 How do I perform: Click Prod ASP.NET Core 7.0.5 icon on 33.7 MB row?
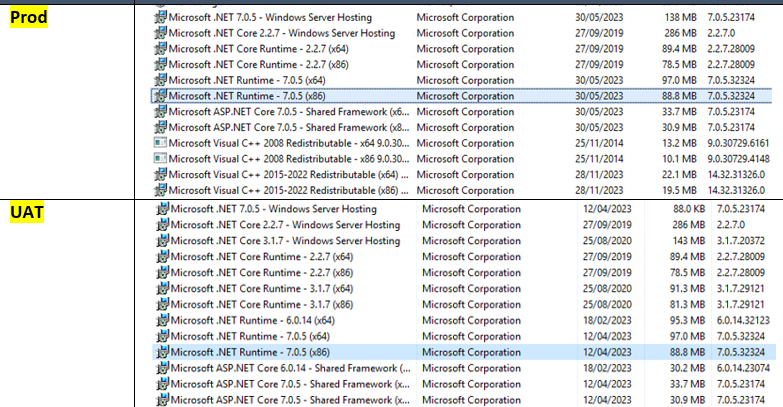(160, 112)
